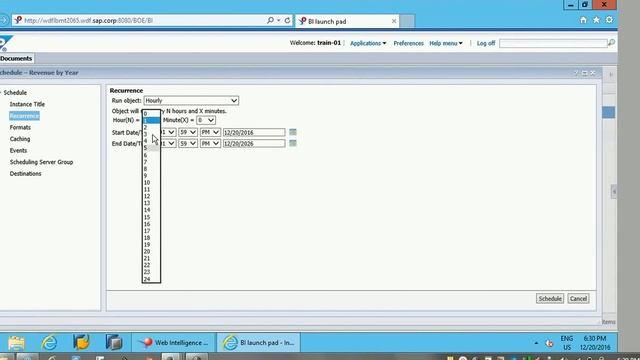Click the Start Date field 12/20/2016

click(254, 132)
